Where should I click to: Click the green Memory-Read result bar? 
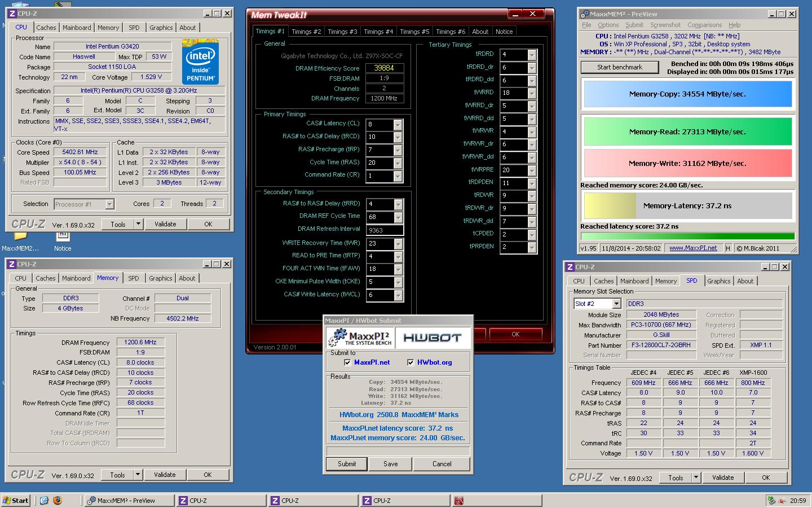(687, 132)
